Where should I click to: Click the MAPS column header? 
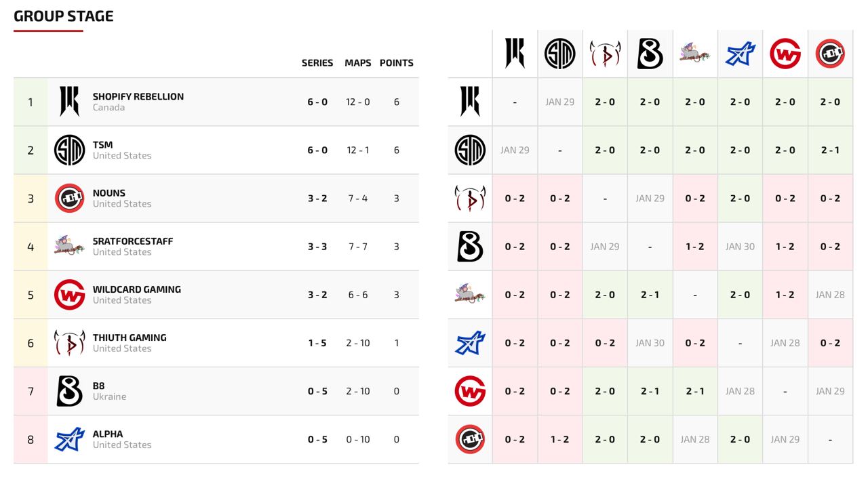(x=358, y=63)
